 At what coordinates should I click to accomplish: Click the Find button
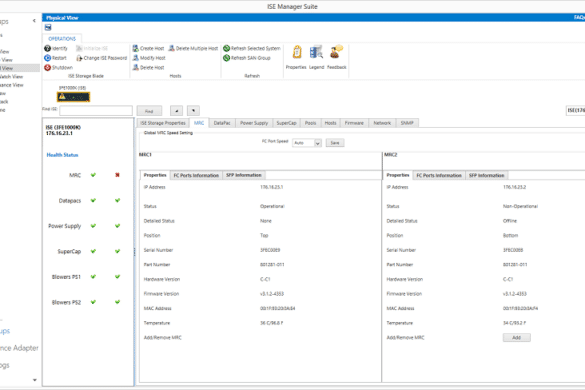coord(149,111)
